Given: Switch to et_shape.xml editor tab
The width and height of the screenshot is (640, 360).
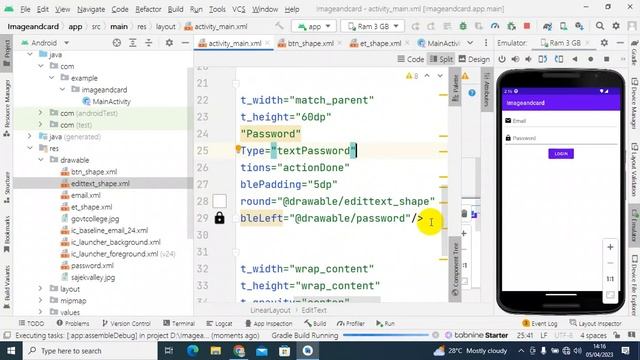Looking at the screenshot, I should 380,43.
